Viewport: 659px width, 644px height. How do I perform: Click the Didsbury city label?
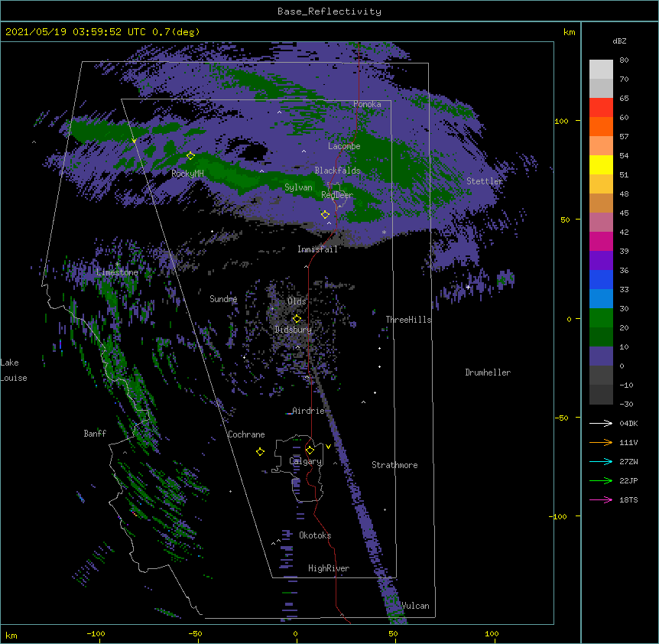point(294,330)
